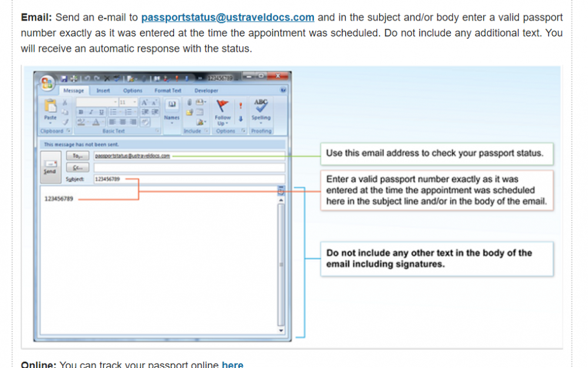588x368 pixels.
Task: Click the Paste clipboard icon
Action: coord(50,106)
